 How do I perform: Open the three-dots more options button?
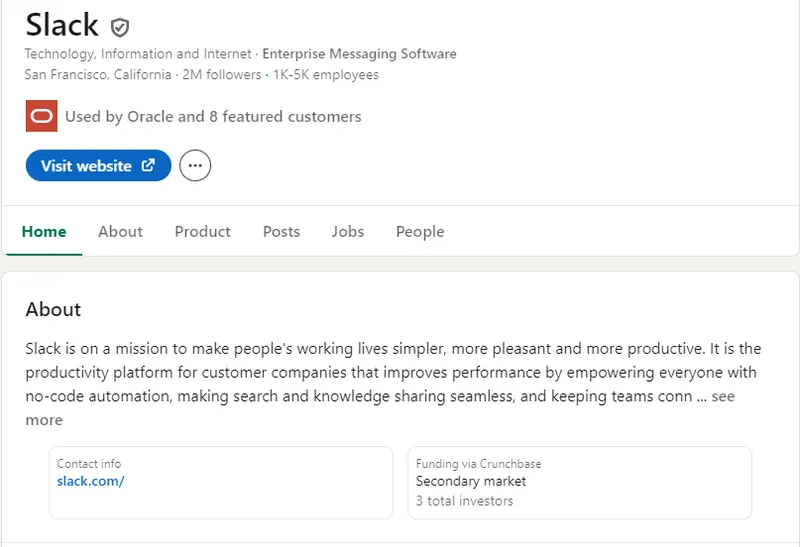(195, 165)
